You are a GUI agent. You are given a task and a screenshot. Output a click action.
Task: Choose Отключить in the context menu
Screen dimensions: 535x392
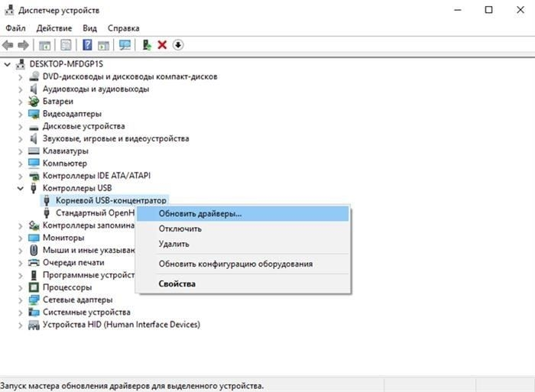[243, 228]
